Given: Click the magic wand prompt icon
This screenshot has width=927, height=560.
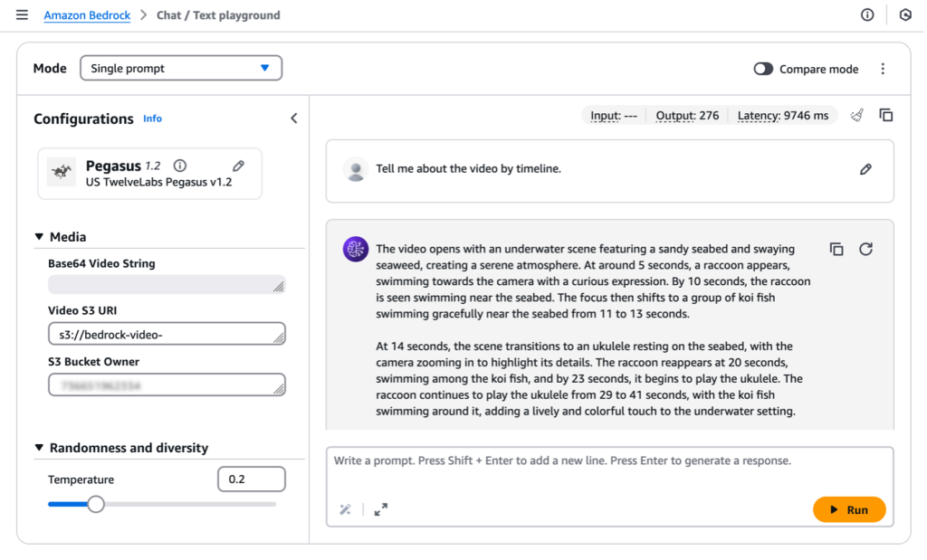Looking at the screenshot, I should click(x=345, y=509).
